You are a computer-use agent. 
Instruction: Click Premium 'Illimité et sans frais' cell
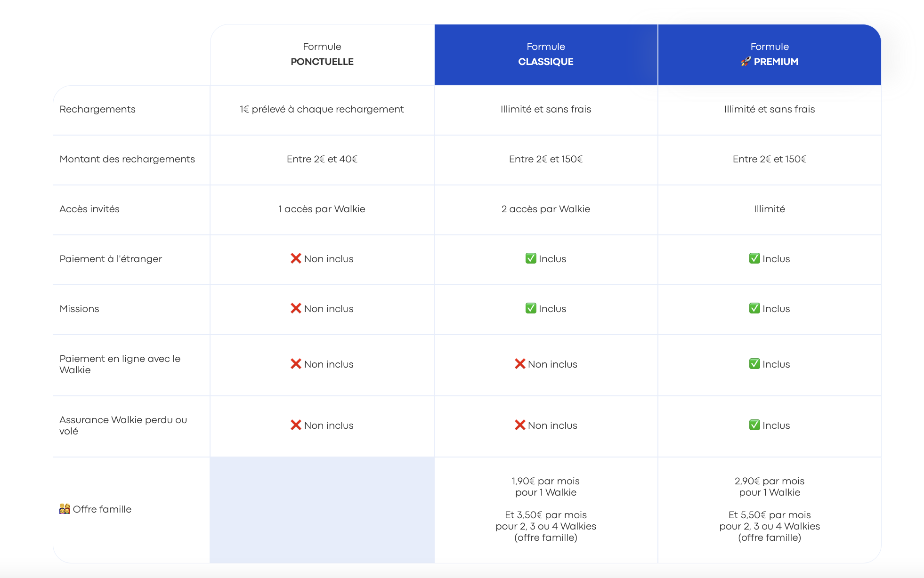(770, 109)
